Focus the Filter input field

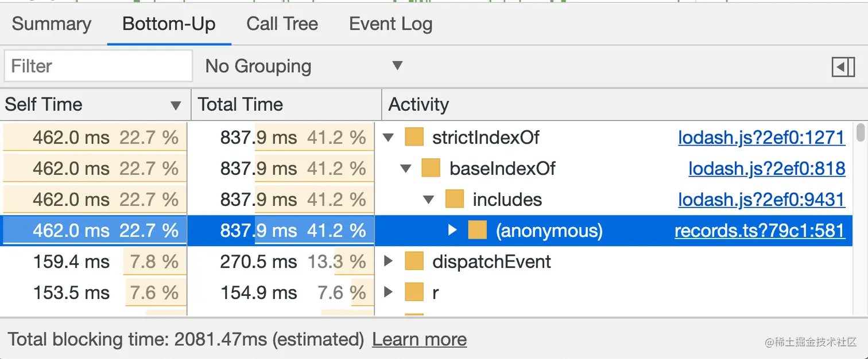point(98,66)
